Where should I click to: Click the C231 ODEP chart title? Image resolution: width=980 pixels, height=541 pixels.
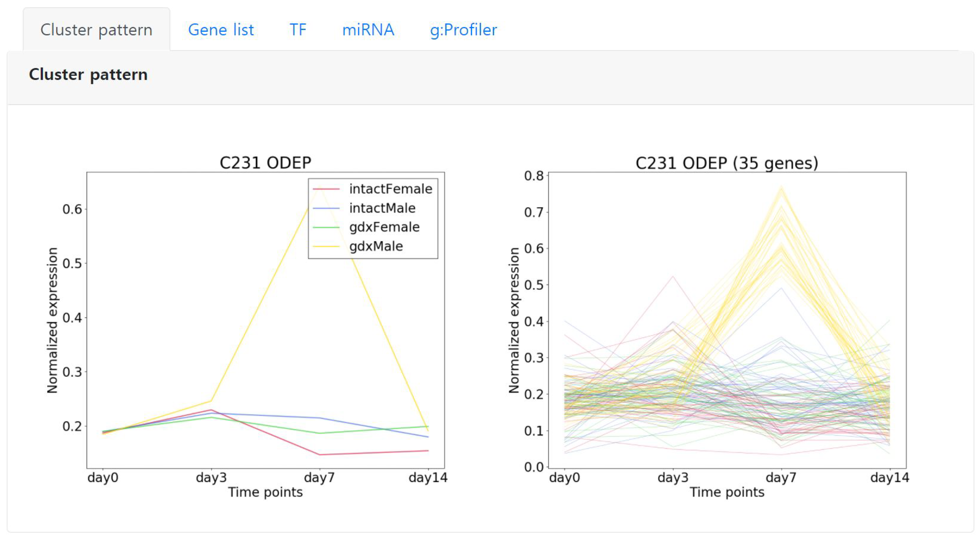tap(265, 162)
